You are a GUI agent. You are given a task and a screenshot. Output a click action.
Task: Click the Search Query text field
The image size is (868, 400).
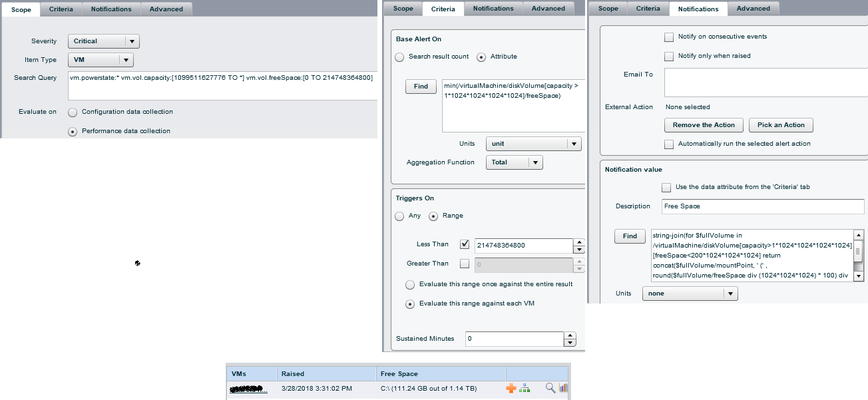(222, 86)
